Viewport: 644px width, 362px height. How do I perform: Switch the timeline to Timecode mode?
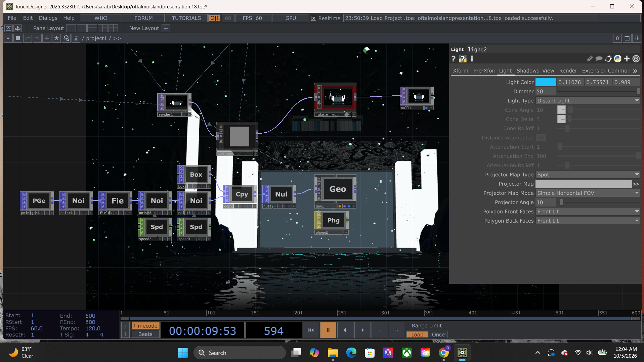145,326
